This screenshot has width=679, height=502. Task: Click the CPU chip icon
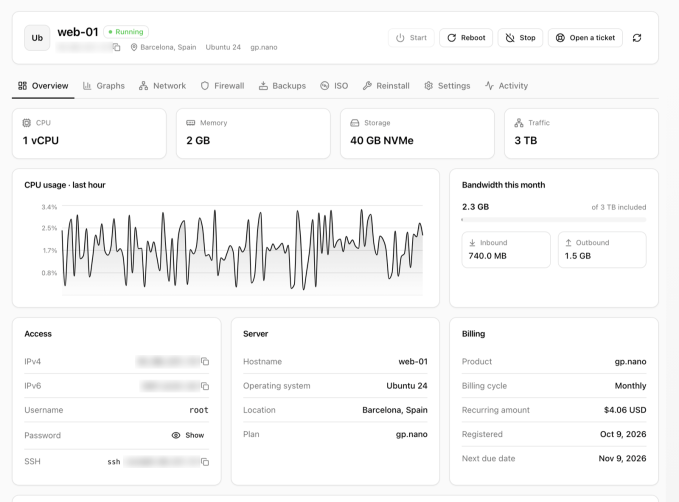coord(26,123)
